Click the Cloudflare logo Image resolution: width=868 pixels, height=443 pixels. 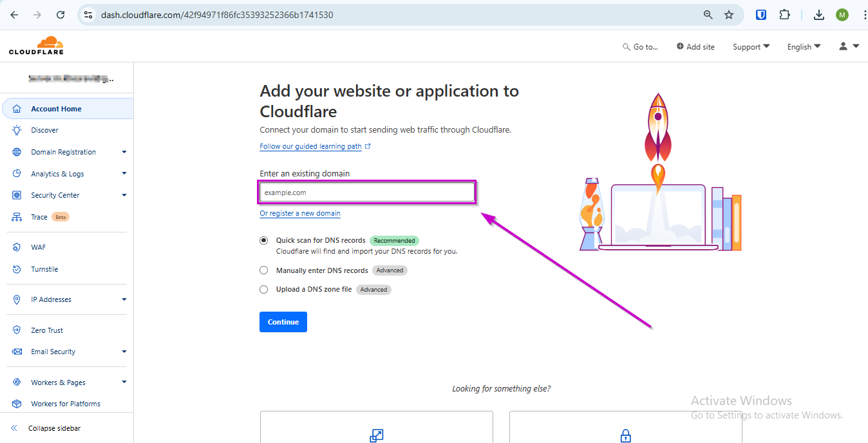coord(36,46)
